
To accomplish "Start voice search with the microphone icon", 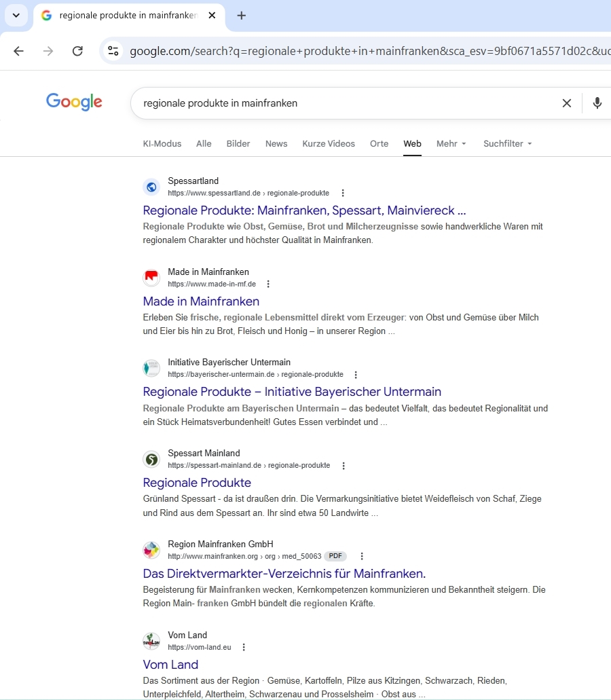I will 597,103.
